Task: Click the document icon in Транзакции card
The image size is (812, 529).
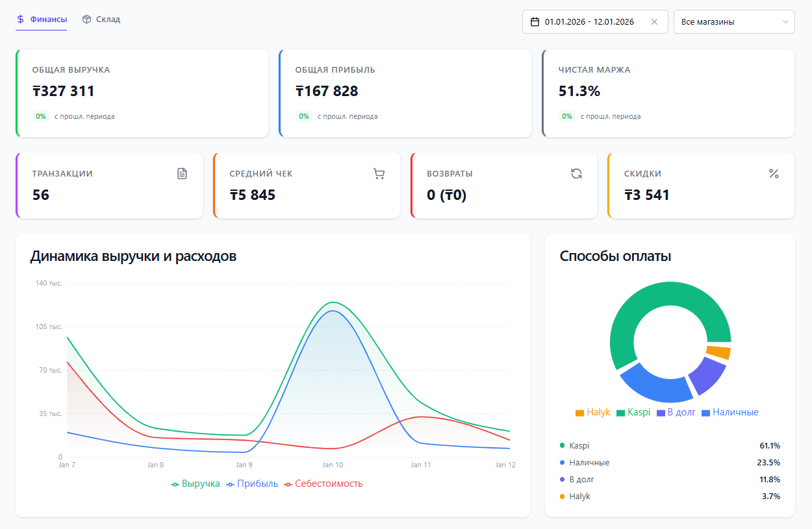Action: [x=182, y=173]
